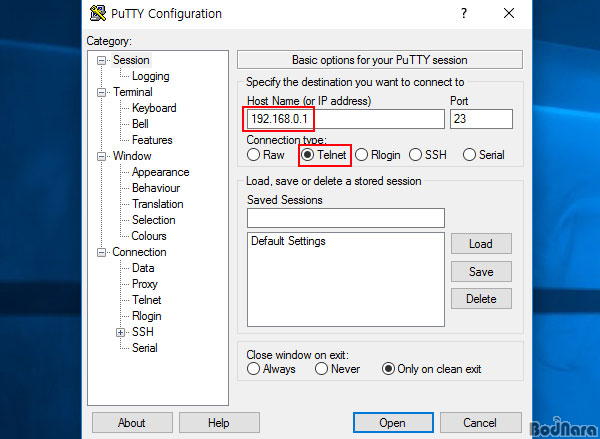The width and height of the screenshot is (600, 439).
Task: Open the Behaviour category
Action: tap(156, 188)
